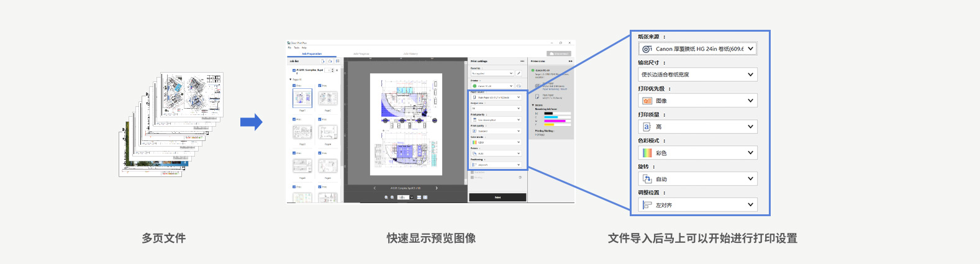Viewport: 980px width, 264px height.
Task: Select the Page2 thumbnail
Action: pyautogui.click(x=328, y=98)
